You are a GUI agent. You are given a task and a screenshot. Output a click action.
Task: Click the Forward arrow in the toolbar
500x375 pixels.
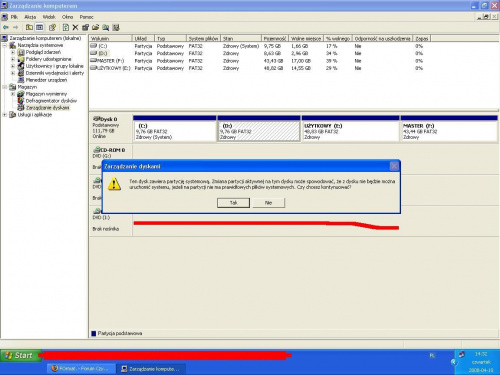(15, 27)
